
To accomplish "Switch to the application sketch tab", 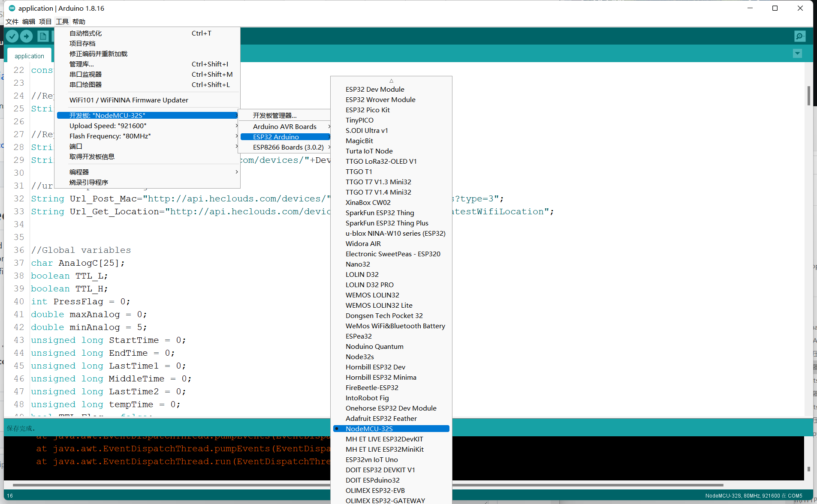I will pyautogui.click(x=29, y=56).
